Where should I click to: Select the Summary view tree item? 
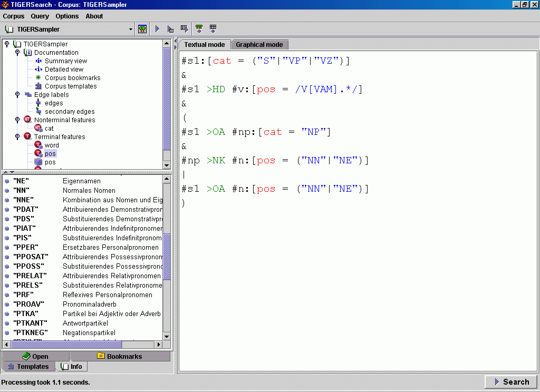coord(66,61)
